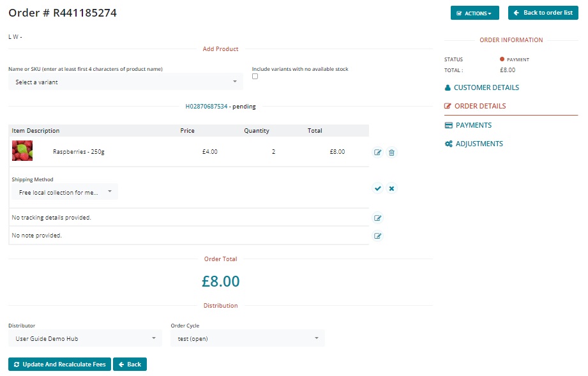The height and width of the screenshot is (376, 588).
Task: Open the Actions menu
Action: pos(474,13)
